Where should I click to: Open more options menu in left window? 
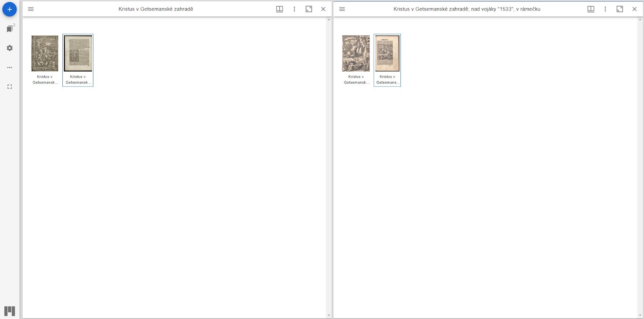pyautogui.click(x=294, y=9)
